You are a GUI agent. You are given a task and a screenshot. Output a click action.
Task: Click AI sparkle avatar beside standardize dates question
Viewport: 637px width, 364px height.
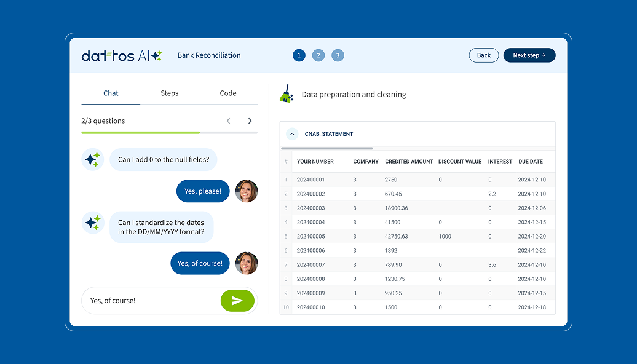[93, 223]
